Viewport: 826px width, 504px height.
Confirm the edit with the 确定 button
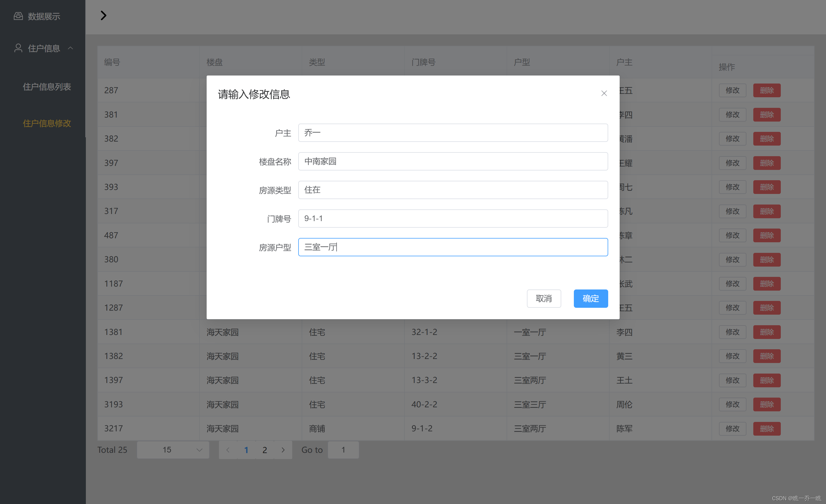[x=591, y=299]
